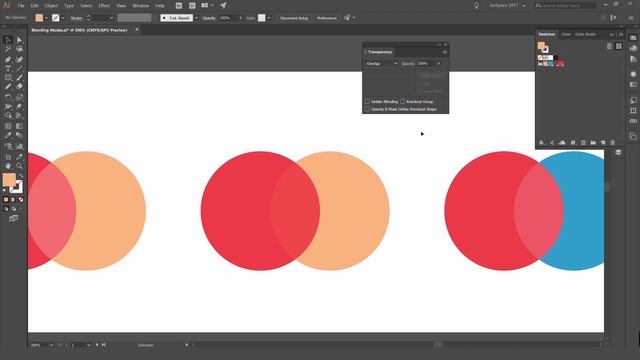Select the Eraser tool
The height and width of the screenshot is (360, 640).
tap(19, 87)
